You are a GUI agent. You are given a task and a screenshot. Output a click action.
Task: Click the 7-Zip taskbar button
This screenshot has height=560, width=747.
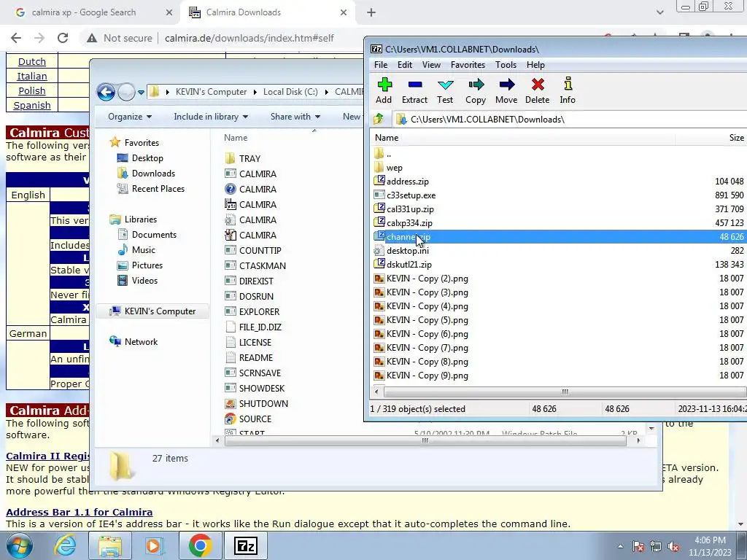coord(246,545)
